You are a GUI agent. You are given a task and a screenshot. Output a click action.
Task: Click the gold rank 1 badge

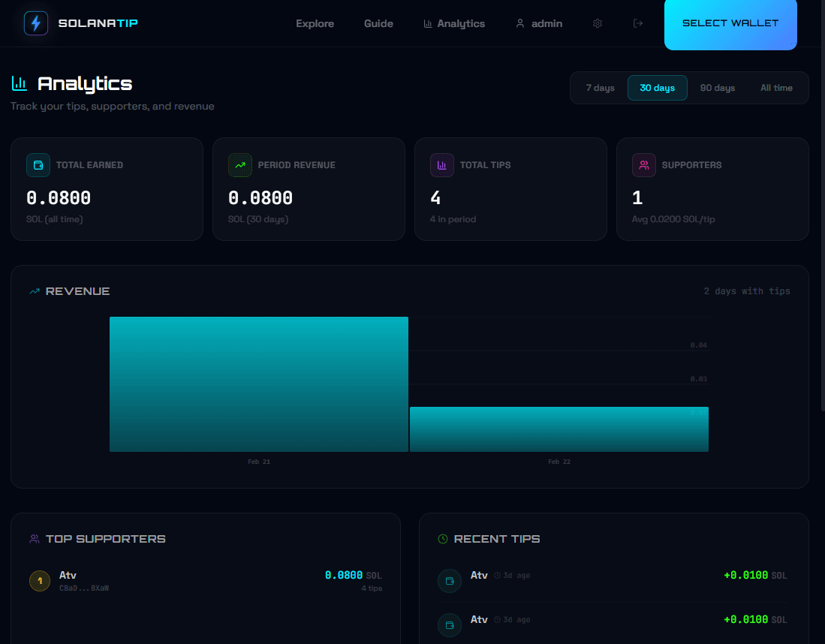pyautogui.click(x=40, y=581)
